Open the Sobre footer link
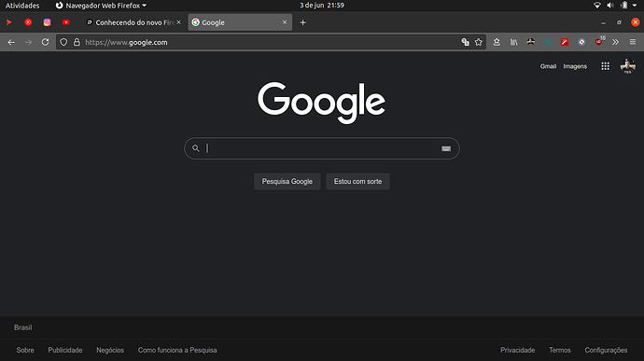The width and height of the screenshot is (644, 361). pos(25,350)
